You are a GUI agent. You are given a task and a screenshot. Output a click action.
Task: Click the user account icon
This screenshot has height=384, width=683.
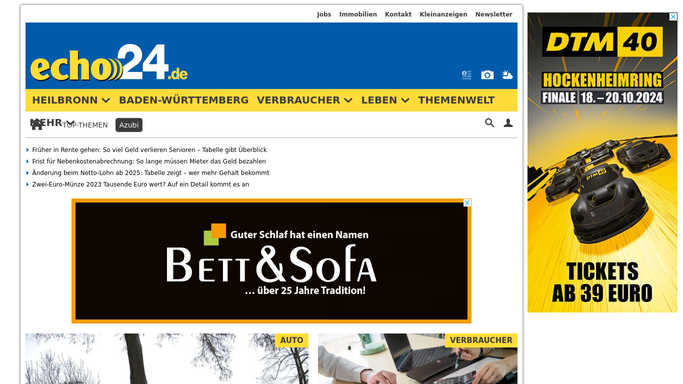pyautogui.click(x=508, y=123)
